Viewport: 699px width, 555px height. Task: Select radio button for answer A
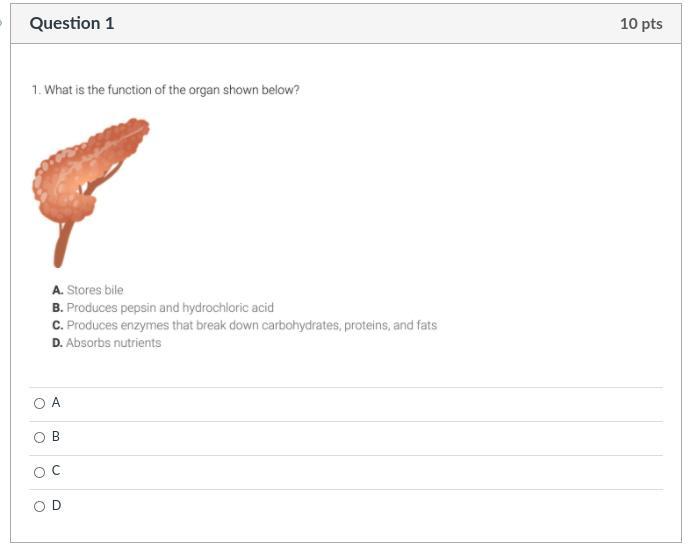[39, 404]
